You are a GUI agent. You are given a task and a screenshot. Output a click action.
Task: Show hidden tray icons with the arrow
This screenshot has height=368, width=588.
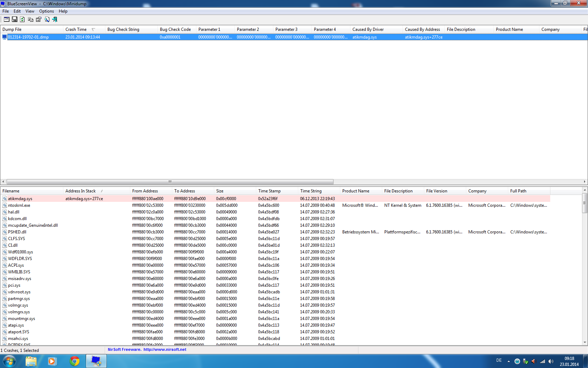click(x=509, y=361)
